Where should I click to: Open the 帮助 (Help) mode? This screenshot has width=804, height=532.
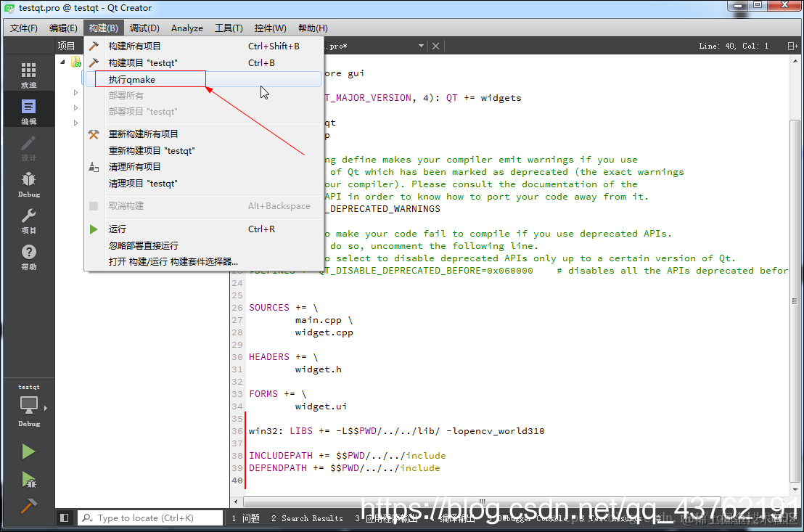click(x=29, y=256)
